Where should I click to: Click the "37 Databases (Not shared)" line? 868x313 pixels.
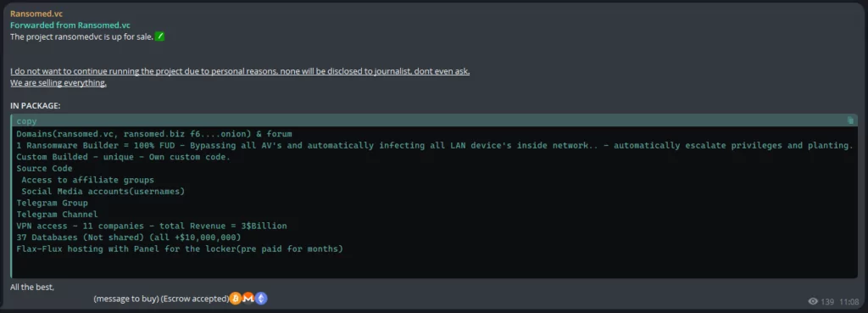tap(129, 238)
